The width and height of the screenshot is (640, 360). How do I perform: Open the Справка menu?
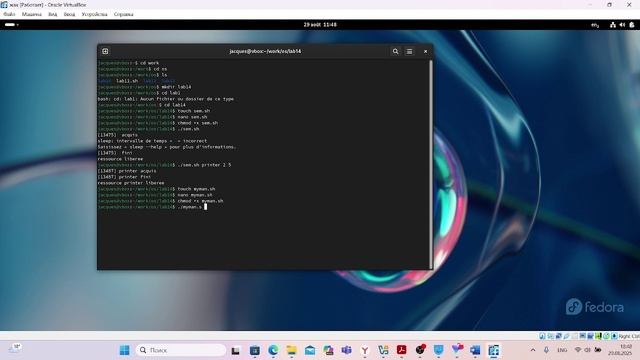[x=124, y=14]
